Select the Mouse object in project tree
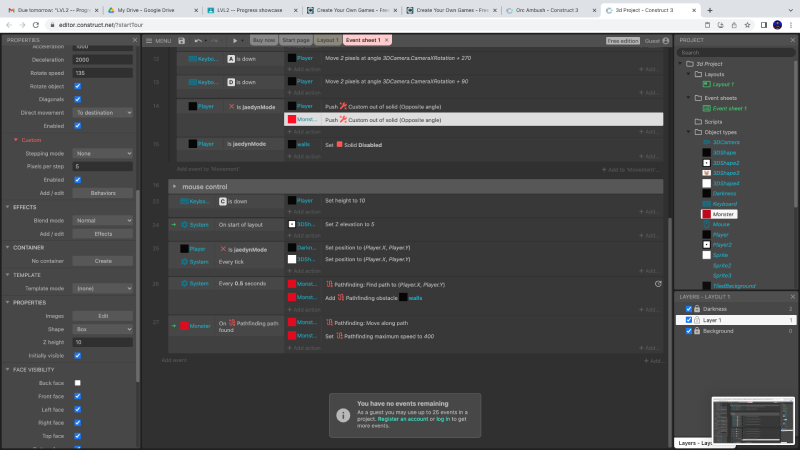Screen dimensions: 800x450 coord(721,224)
